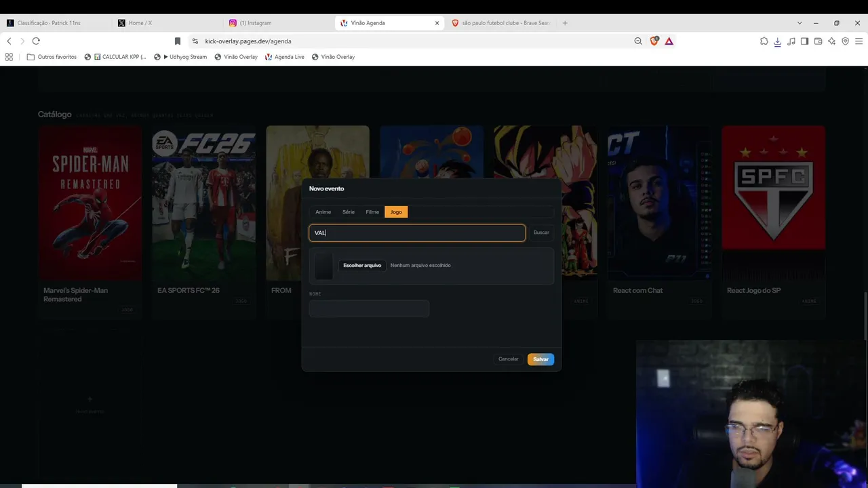Open the browser extensions puzzle icon
Screen dimensions: 868x488
[x=764, y=41]
